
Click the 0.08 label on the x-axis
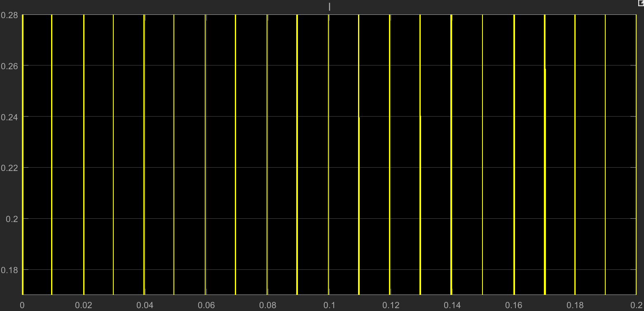[x=268, y=305]
